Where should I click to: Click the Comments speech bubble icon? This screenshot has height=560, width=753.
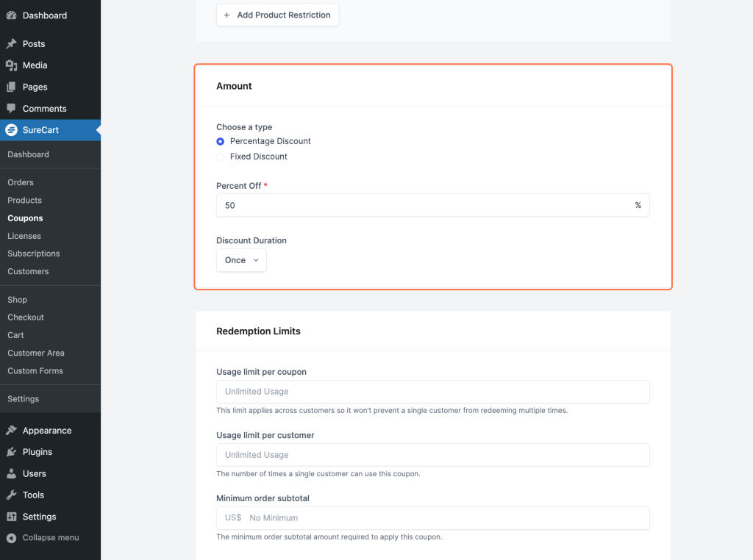click(11, 109)
